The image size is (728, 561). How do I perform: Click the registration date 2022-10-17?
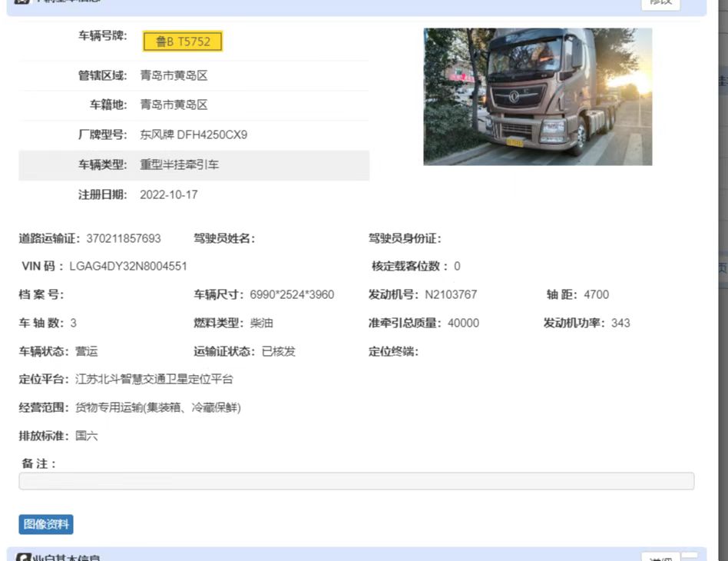pos(169,194)
